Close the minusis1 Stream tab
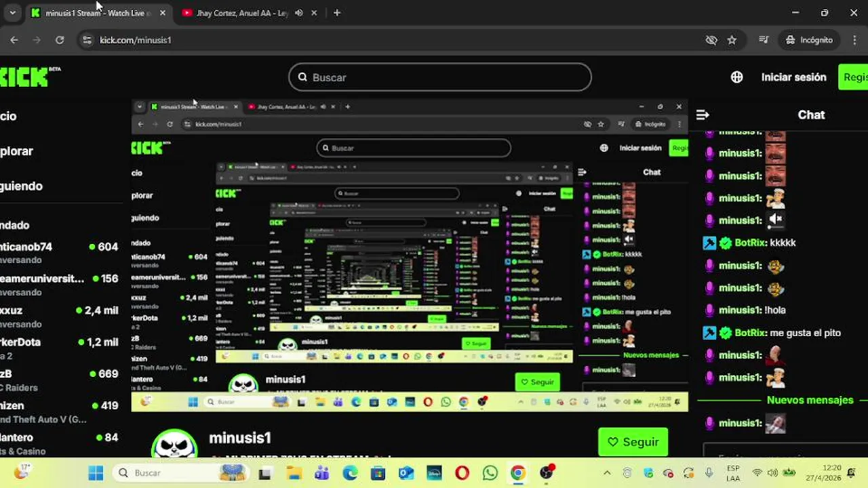Screen dimensions: 868x488 tap(163, 13)
